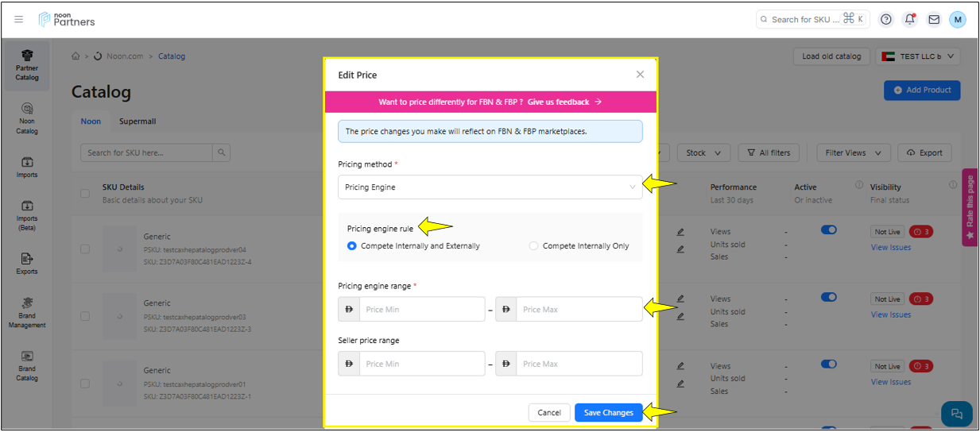
Task: Click the notifications bell icon
Action: click(910, 20)
